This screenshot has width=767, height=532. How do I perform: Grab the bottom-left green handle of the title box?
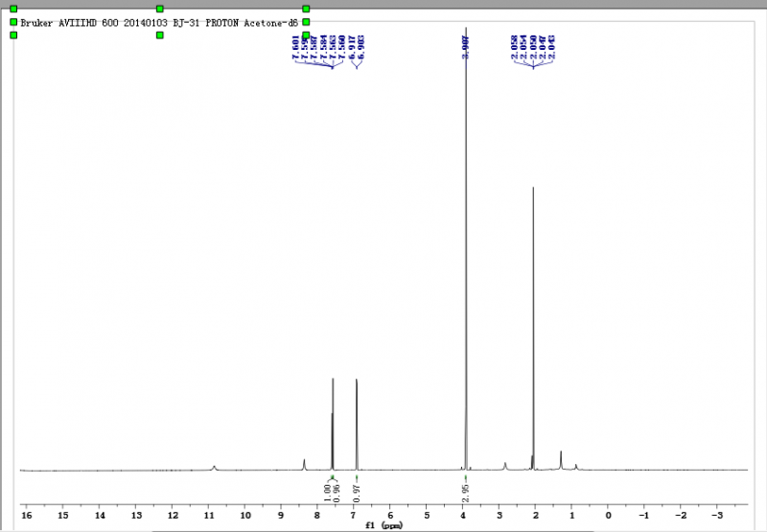pyautogui.click(x=13, y=35)
